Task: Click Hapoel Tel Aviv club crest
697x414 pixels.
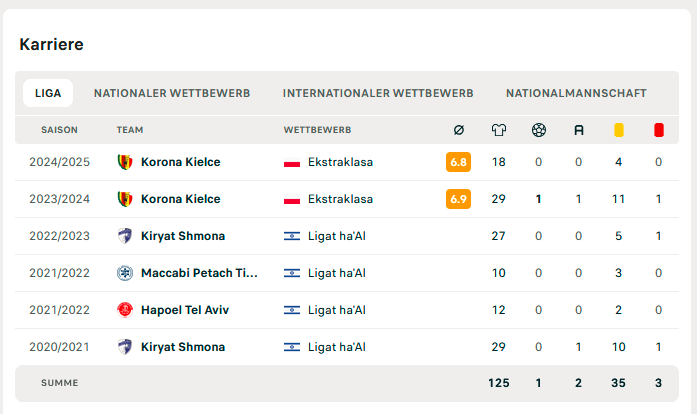Action: (125, 310)
